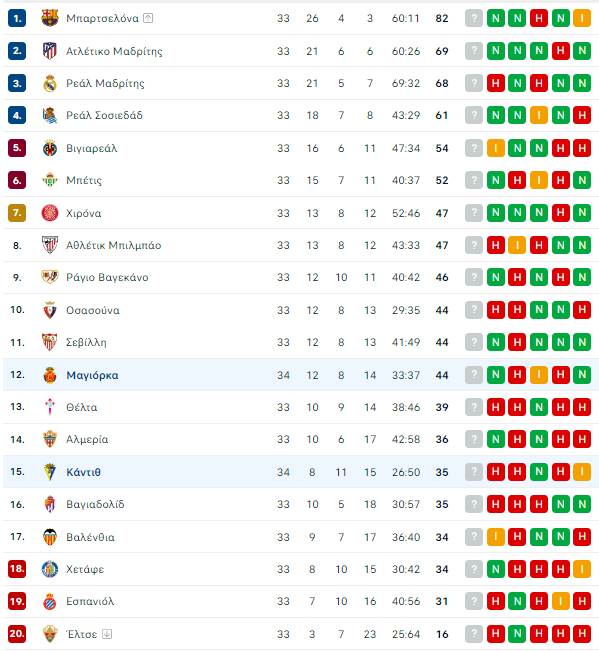Click the rank 20 red position badge
The height and width of the screenshot is (651, 599).
(17, 634)
